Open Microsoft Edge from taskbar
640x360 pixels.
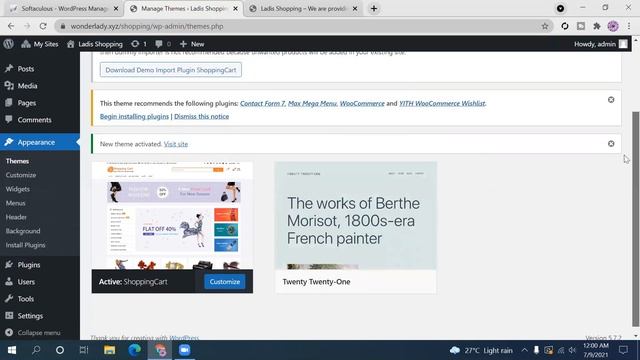pyautogui.click(x=134, y=350)
